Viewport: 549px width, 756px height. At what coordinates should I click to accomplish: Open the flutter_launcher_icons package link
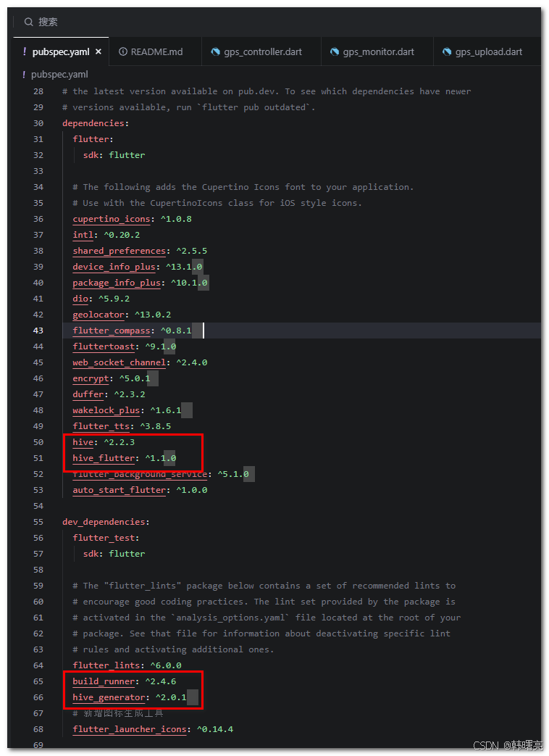click(x=130, y=729)
